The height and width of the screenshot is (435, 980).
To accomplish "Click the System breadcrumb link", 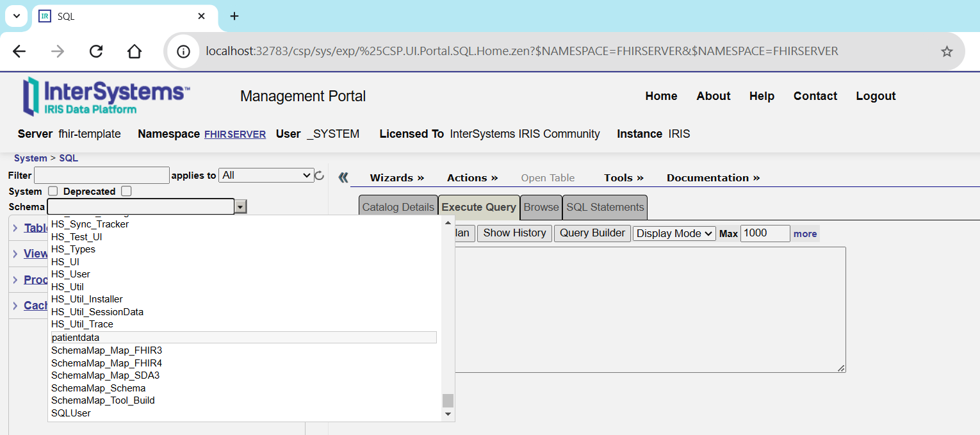I will pyautogui.click(x=30, y=158).
